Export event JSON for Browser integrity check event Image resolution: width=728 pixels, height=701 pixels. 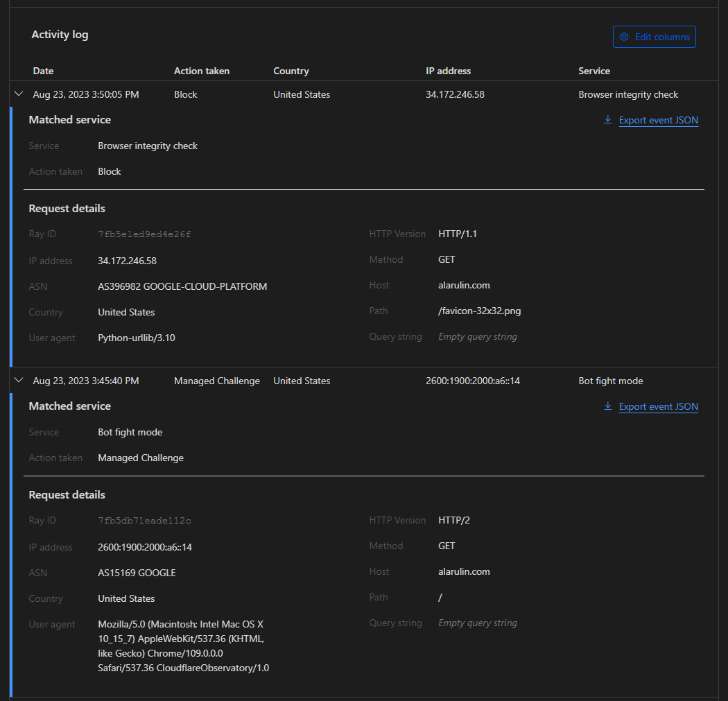658,121
